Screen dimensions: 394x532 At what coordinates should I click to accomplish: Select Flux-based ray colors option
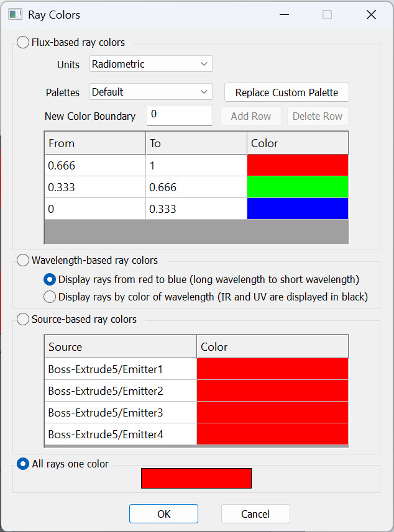(23, 43)
